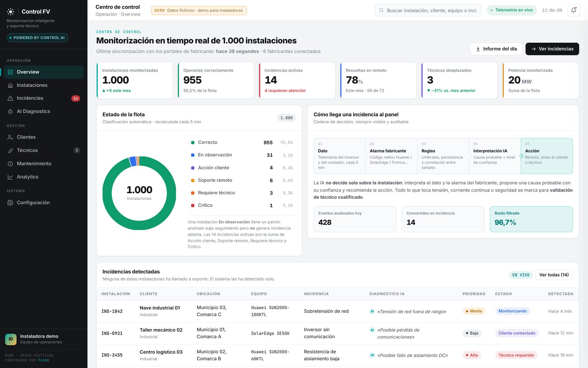Open notifications bell icon
This screenshot has height=368, width=588.
click(x=574, y=10)
